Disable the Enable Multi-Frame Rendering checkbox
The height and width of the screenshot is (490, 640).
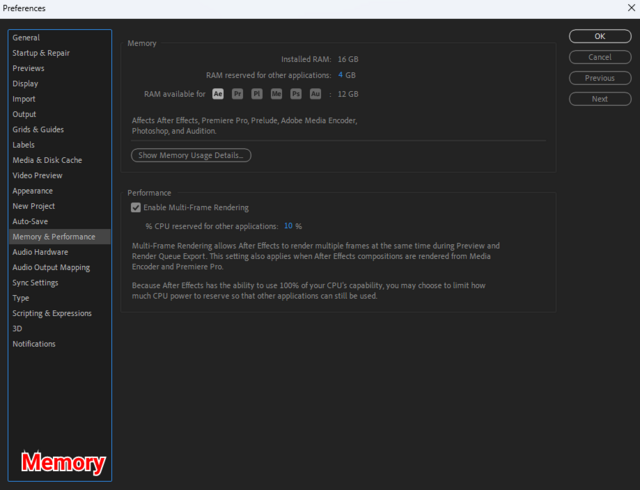[136, 208]
